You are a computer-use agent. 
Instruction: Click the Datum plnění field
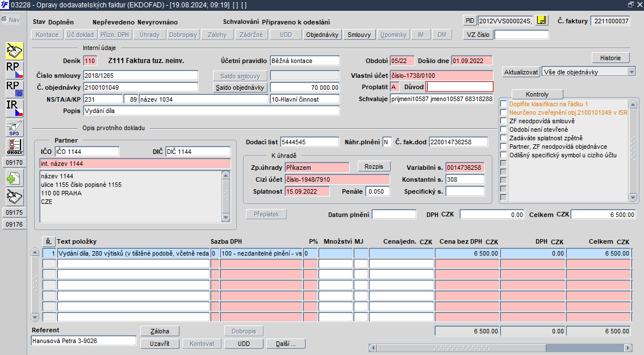[394, 215]
